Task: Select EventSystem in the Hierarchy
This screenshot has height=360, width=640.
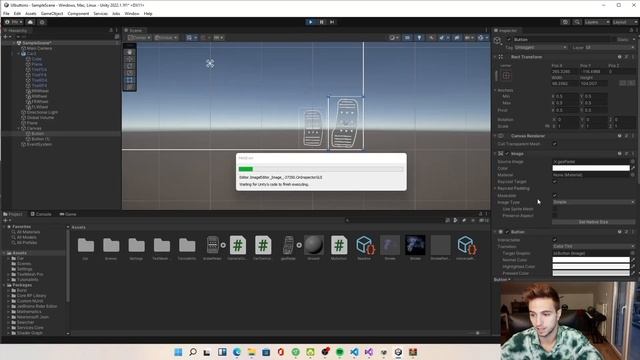Action: (x=36, y=144)
